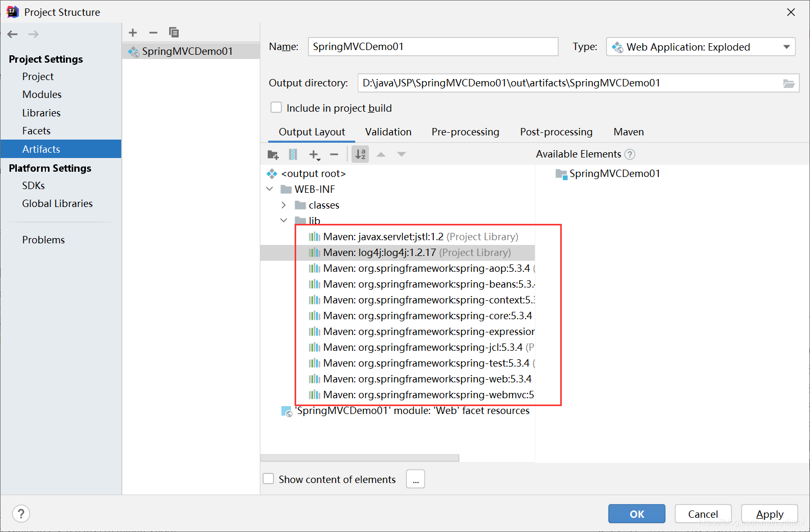Copy the selected artifact
This screenshot has height=532, width=810.
174,33
